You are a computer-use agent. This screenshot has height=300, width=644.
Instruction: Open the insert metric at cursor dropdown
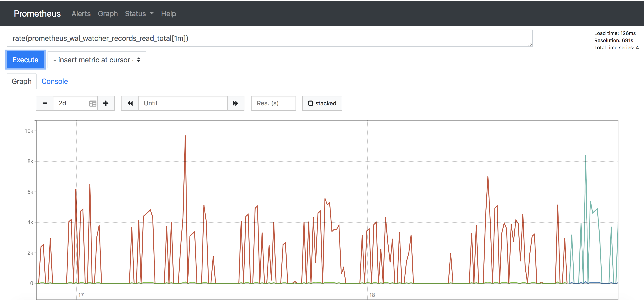pos(97,60)
